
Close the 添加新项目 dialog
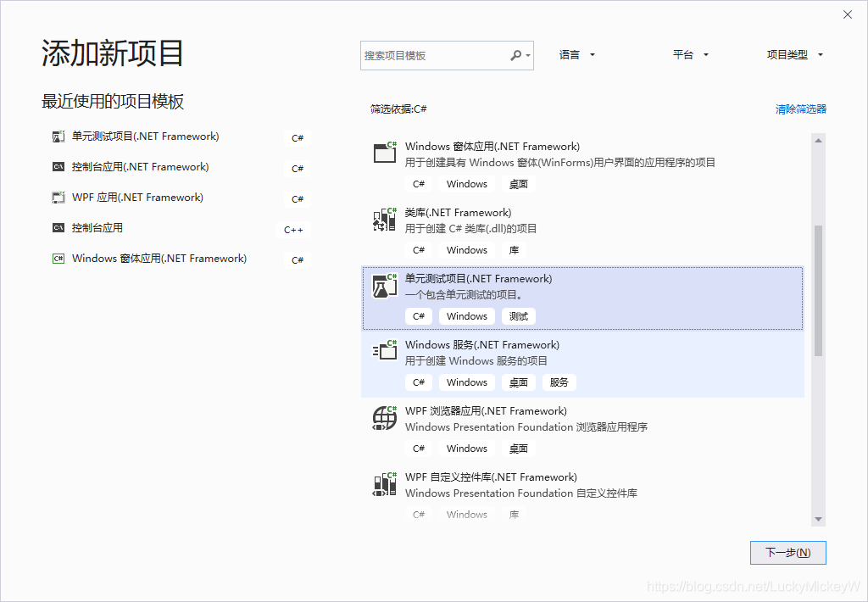click(848, 14)
